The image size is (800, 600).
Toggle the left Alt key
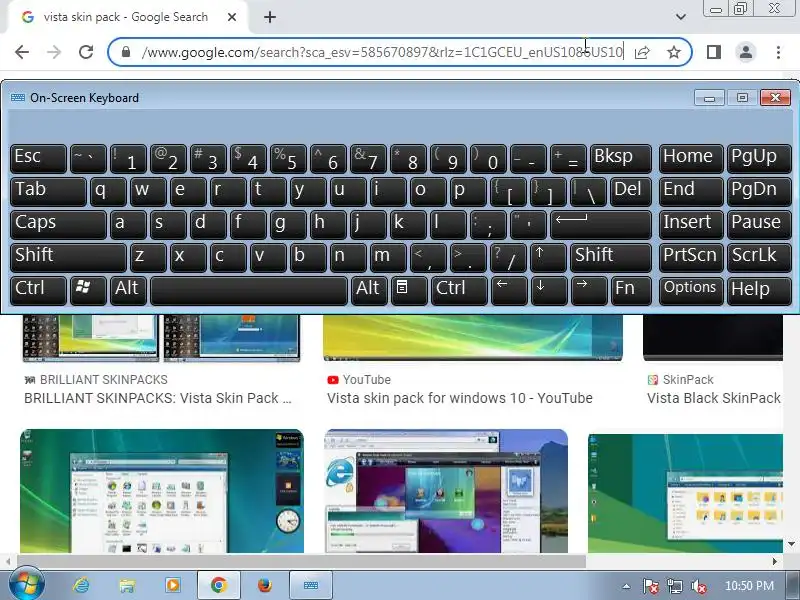pyautogui.click(x=128, y=290)
